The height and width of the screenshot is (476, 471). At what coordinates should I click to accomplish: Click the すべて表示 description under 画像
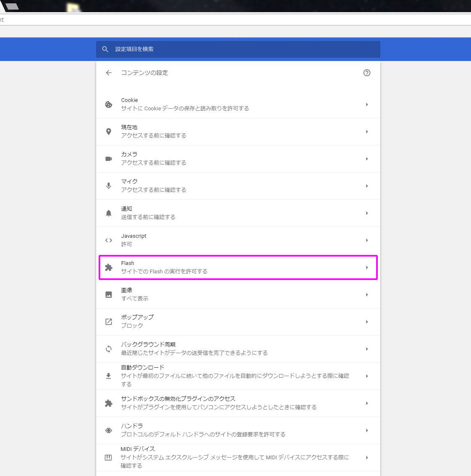(x=135, y=298)
